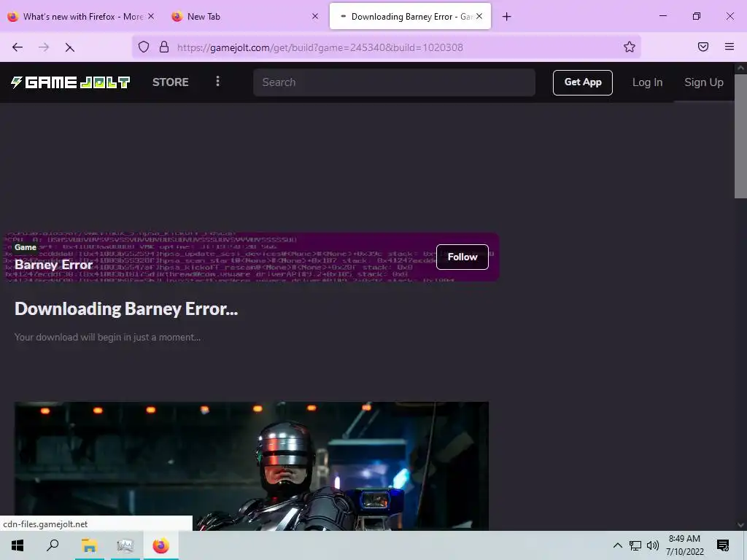
Task: Open the notification center icon
Action: pyautogui.click(x=723, y=545)
